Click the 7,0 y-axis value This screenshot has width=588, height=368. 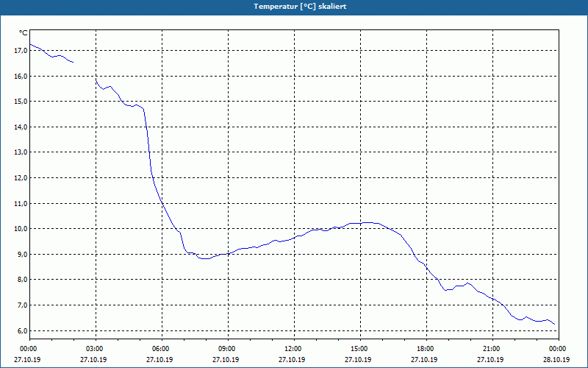point(22,305)
